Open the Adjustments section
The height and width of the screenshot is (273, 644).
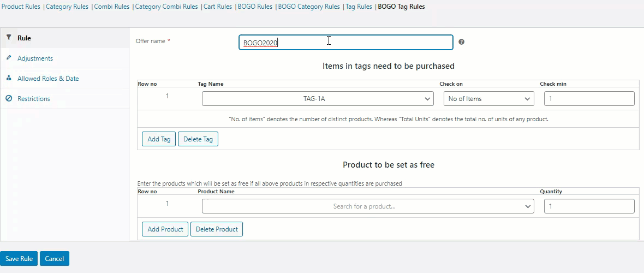65,58
